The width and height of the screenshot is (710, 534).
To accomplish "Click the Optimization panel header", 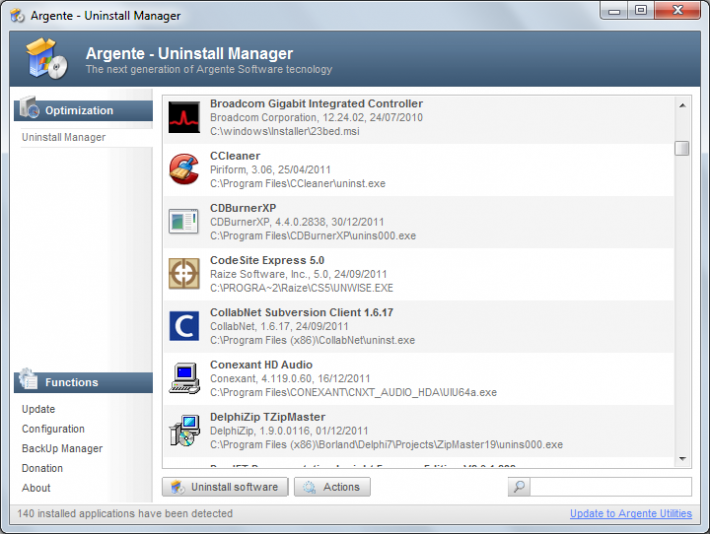I will point(83,111).
